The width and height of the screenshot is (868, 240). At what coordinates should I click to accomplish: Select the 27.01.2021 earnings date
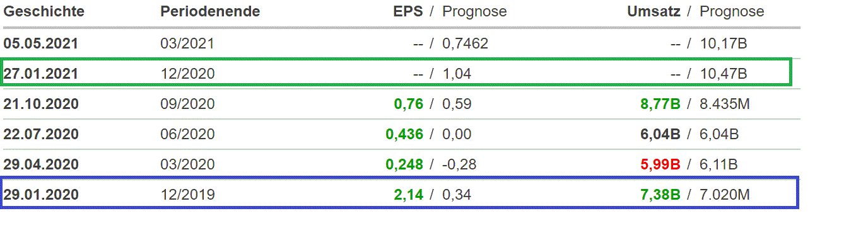tap(41, 74)
